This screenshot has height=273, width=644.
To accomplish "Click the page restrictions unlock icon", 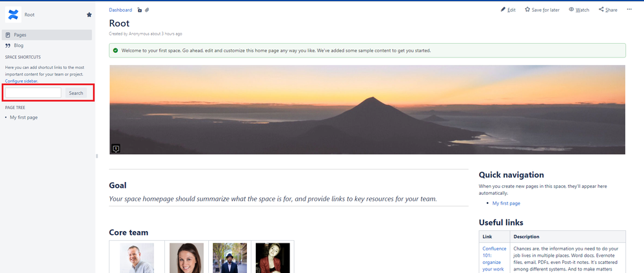I will click(140, 10).
